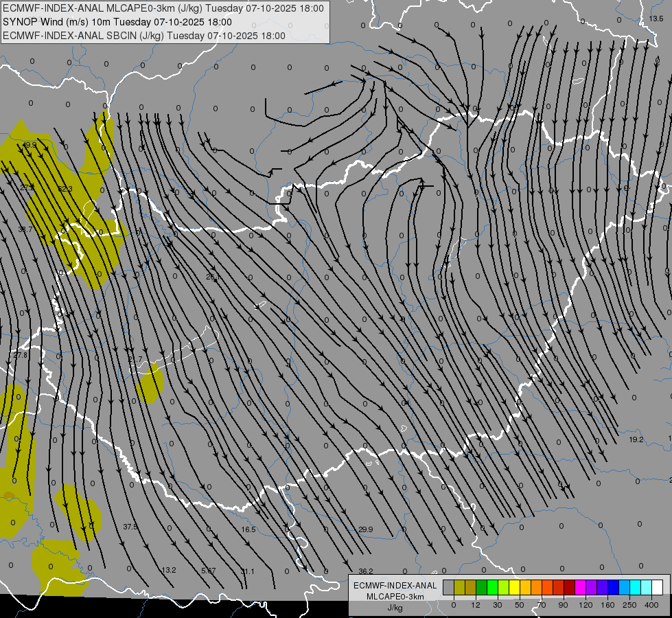Click the 19.2 value on the map
The width and height of the screenshot is (672, 618).
tap(636, 439)
